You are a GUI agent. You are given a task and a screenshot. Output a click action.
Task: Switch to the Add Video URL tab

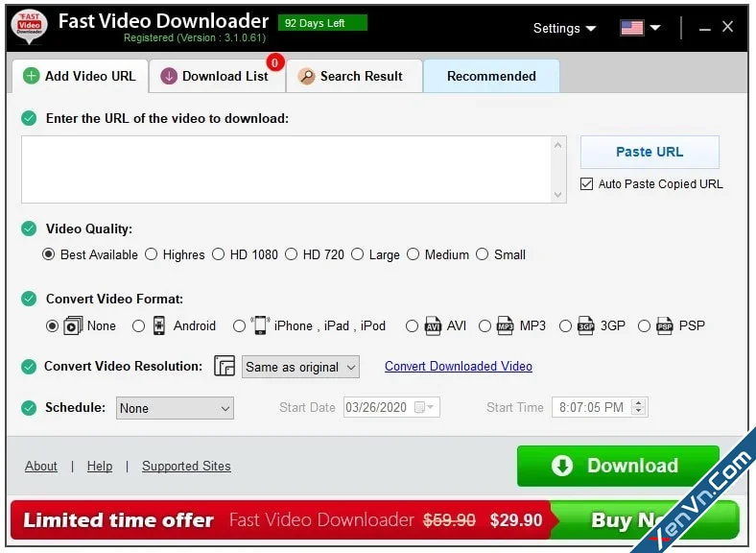pyautogui.click(x=80, y=76)
